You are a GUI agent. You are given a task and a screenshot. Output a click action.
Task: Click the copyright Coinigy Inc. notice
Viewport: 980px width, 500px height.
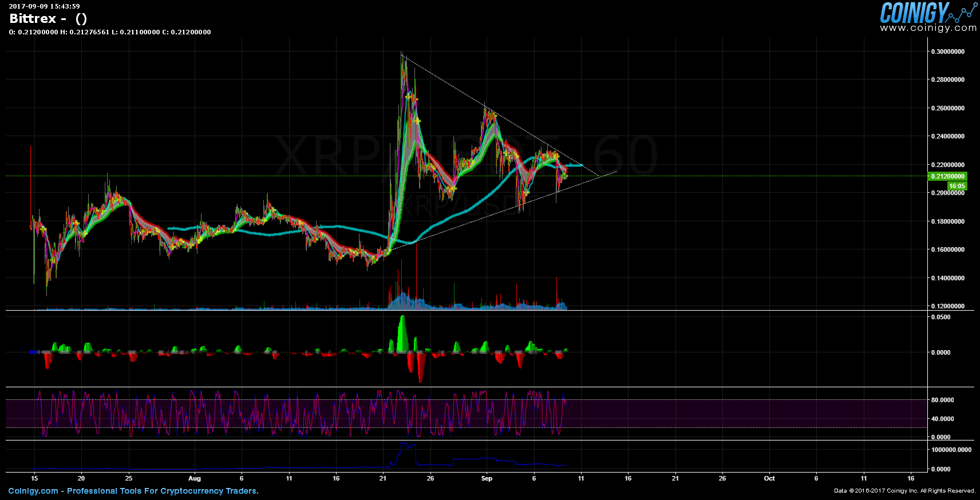click(x=904, y=491)
